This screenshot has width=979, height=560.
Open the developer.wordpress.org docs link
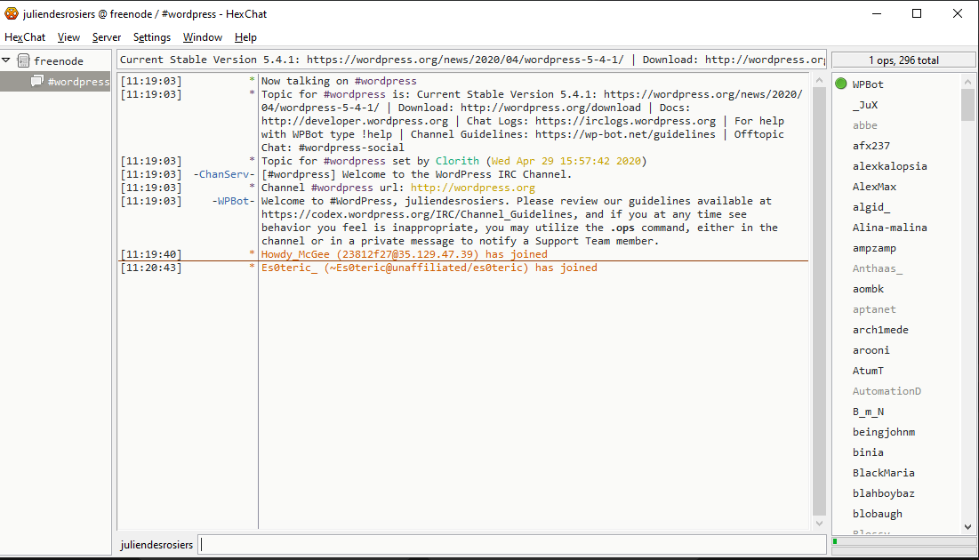(x=354, y=121)
